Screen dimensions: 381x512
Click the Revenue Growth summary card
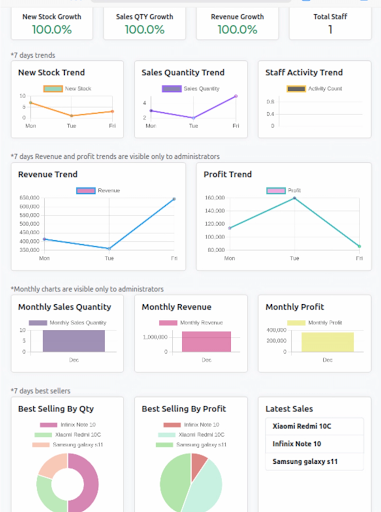[x=237, y=24]
